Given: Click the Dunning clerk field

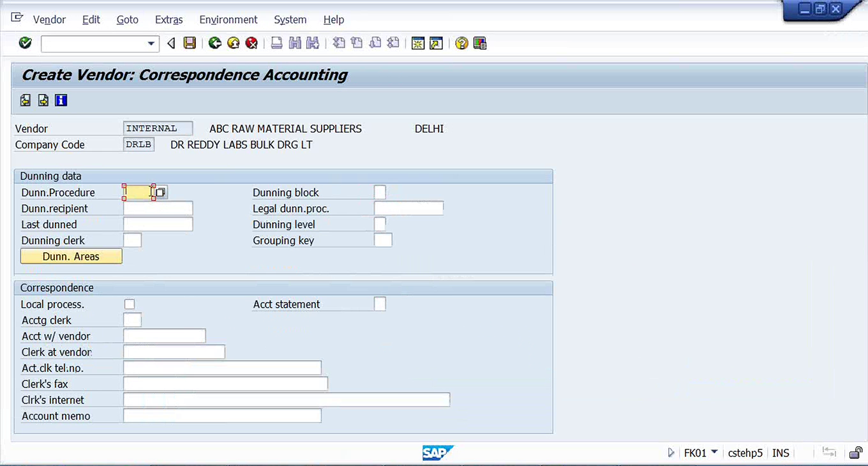Looking at the screenshot, I should click(x=132, y=240).
